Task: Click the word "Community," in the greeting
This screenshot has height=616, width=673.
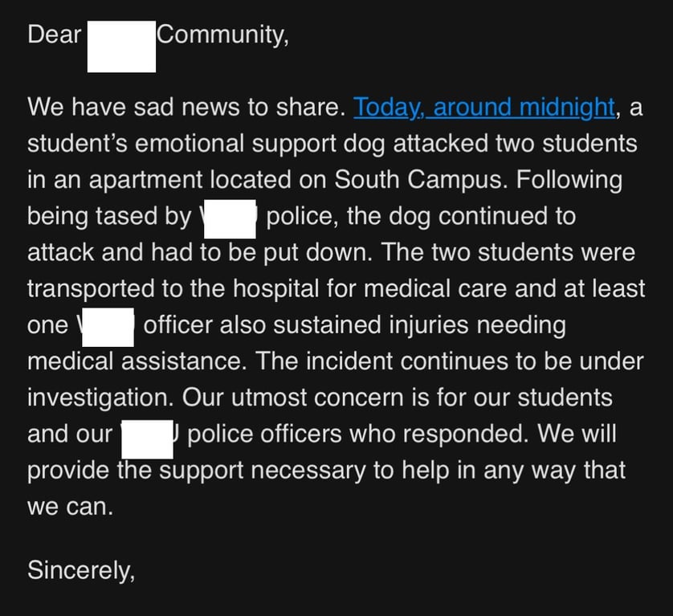Action: click(222, 35)
